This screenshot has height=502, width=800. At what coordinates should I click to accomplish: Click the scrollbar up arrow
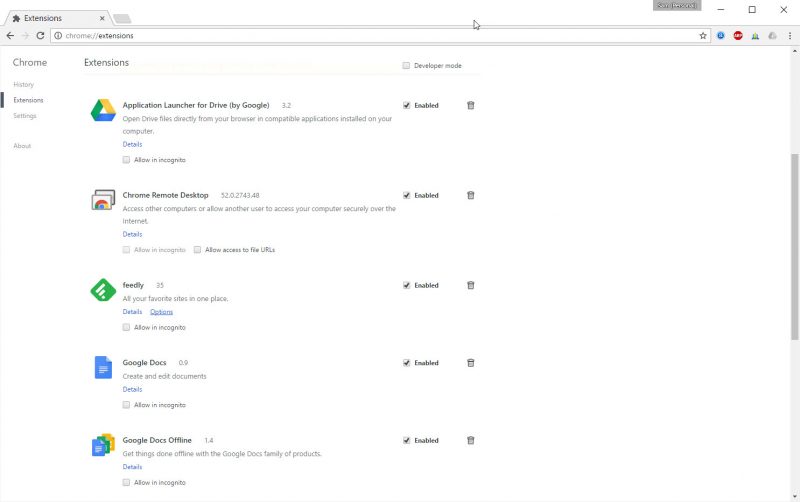[794, 51]
